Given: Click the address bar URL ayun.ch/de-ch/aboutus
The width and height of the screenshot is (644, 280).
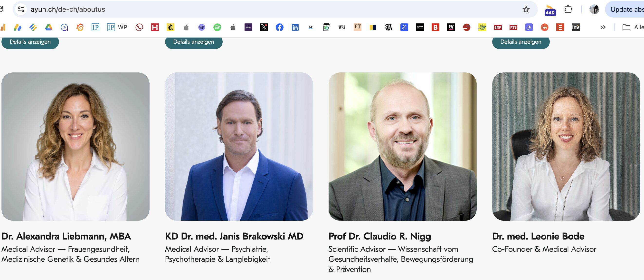Looking at the screenshot, I should tap(68, 9).
